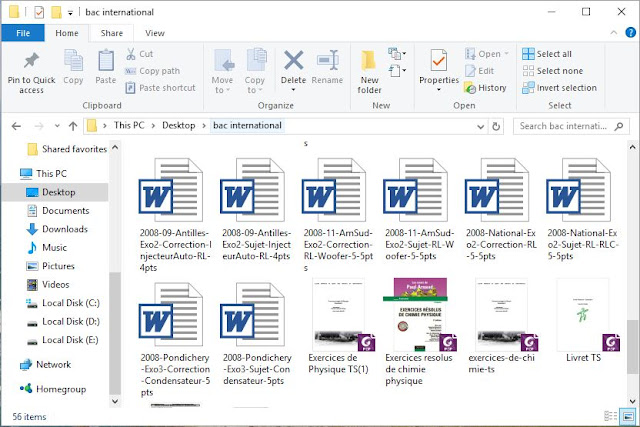
Task: Open the File menu tab
Action: click(x=23, y=33)
